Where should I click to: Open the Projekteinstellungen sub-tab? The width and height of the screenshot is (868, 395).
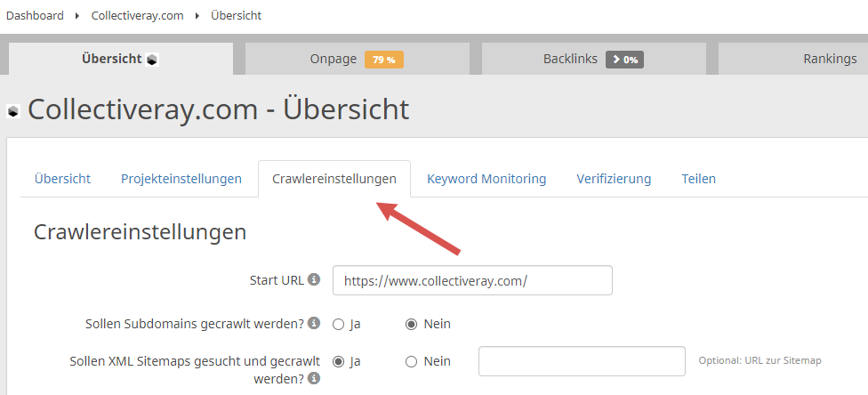tap(181, 179)
